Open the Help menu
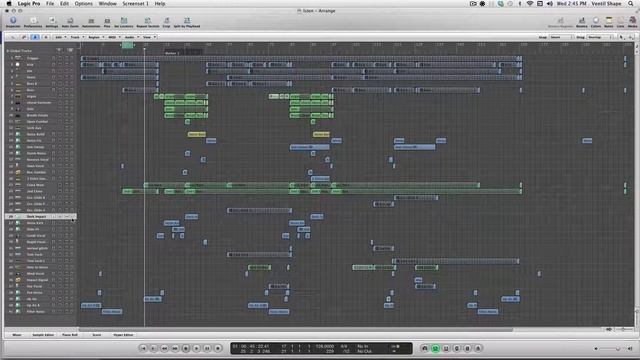The height and width of the screenshot is (360, 640). [160, 4]
